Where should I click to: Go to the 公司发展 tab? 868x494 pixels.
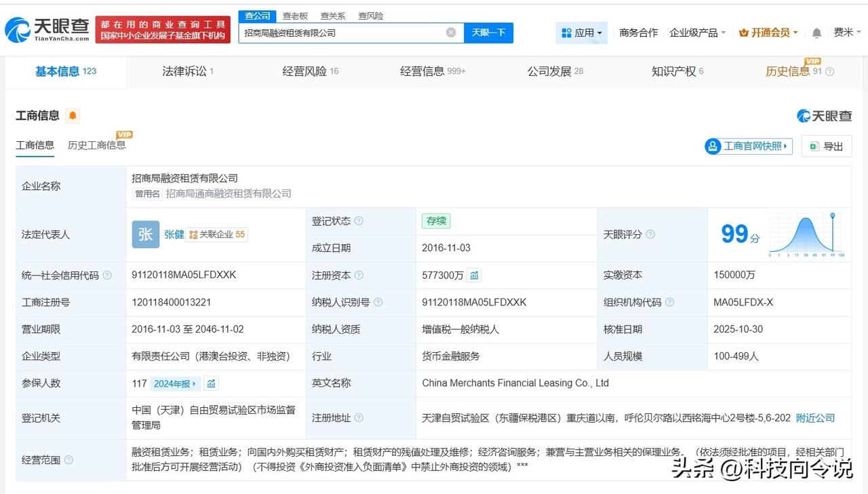[x=555, y=71]
